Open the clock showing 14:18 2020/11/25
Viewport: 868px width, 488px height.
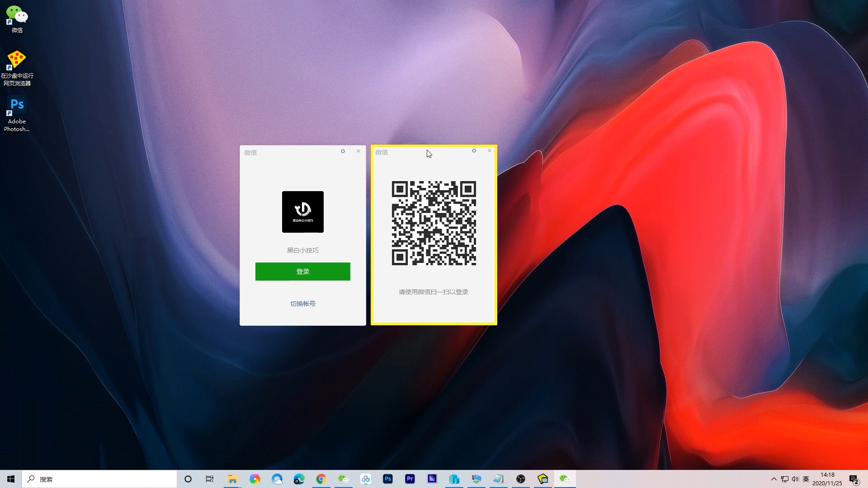click(827, 479)
